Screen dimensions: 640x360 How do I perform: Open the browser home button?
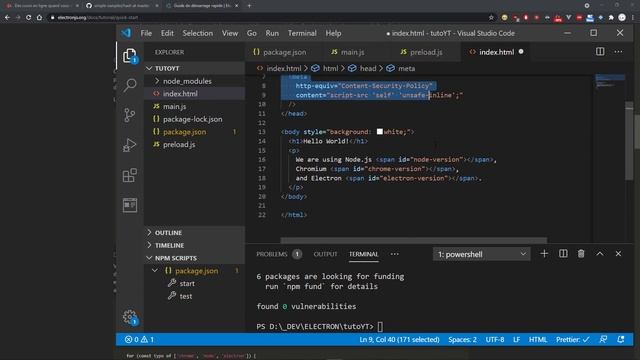pos(39,18)
